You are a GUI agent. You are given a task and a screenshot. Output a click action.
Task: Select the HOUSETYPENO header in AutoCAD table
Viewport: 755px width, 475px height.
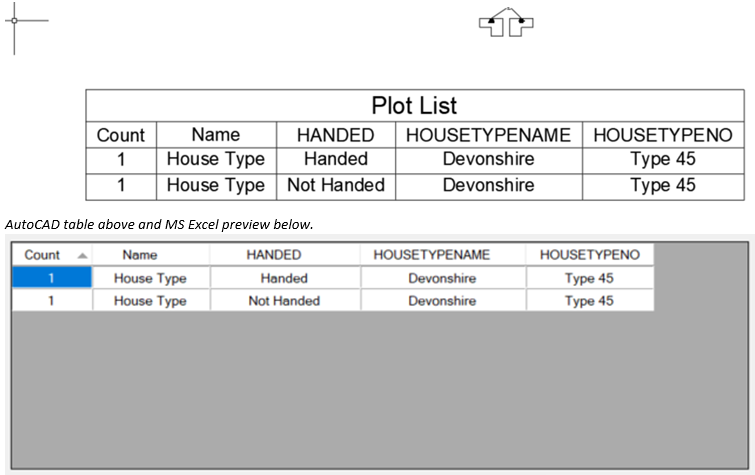(x=663, y=135)
